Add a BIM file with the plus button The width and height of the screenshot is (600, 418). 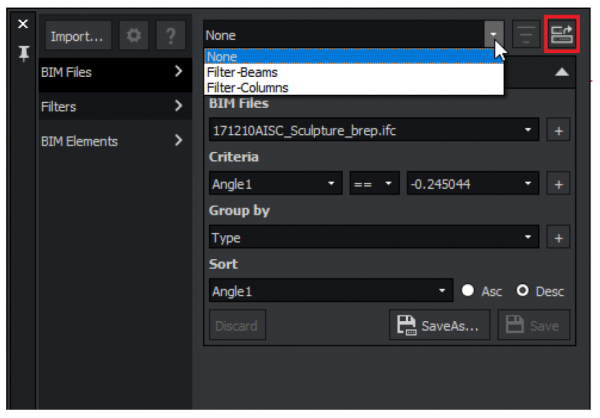pos(558,130)
